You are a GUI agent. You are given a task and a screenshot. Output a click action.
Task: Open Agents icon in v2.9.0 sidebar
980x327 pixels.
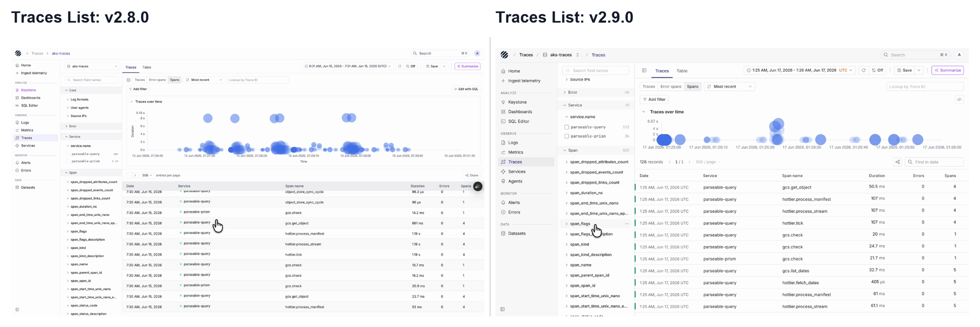tap(503, 181)
